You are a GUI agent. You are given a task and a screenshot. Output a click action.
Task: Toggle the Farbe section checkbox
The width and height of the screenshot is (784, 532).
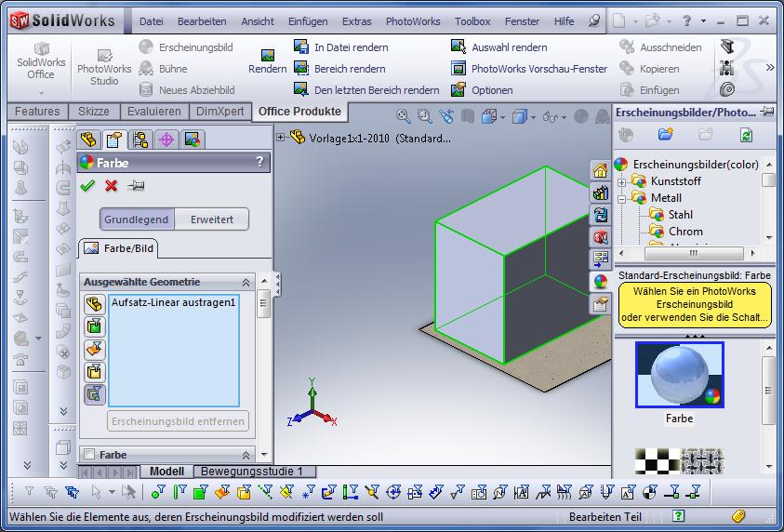pyautogui.click(x=90, y=455)
